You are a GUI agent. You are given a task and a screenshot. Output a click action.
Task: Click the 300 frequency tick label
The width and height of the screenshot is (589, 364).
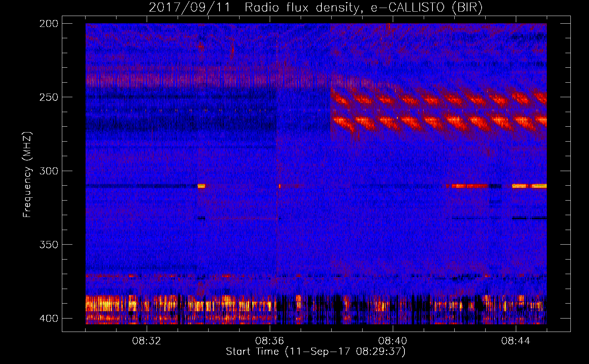(49, 171)
